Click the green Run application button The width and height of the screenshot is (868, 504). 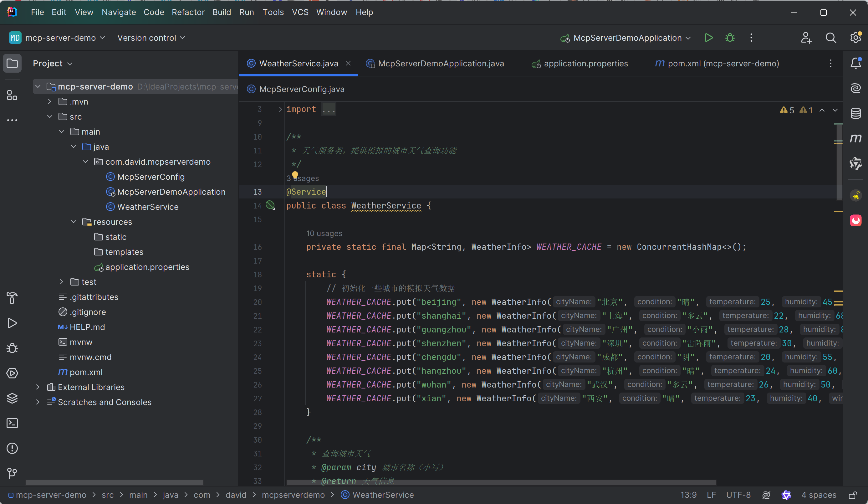coord(708,38)
